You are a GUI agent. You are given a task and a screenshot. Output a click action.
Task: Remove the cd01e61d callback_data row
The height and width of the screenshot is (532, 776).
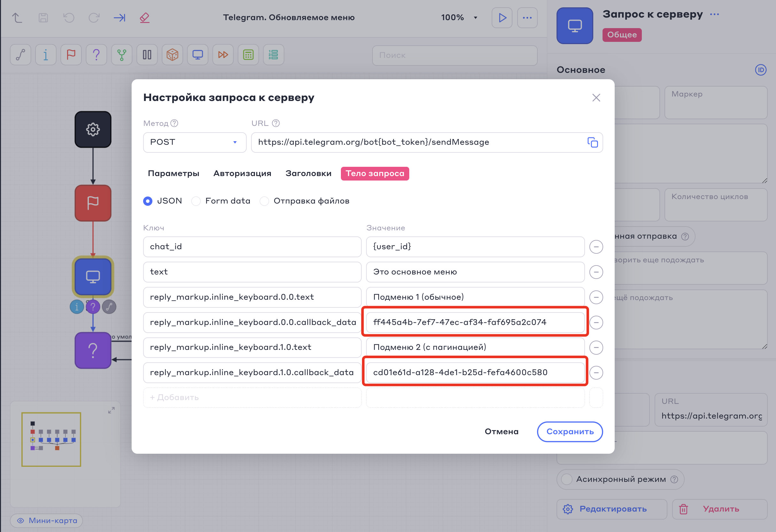pos(596,373)
